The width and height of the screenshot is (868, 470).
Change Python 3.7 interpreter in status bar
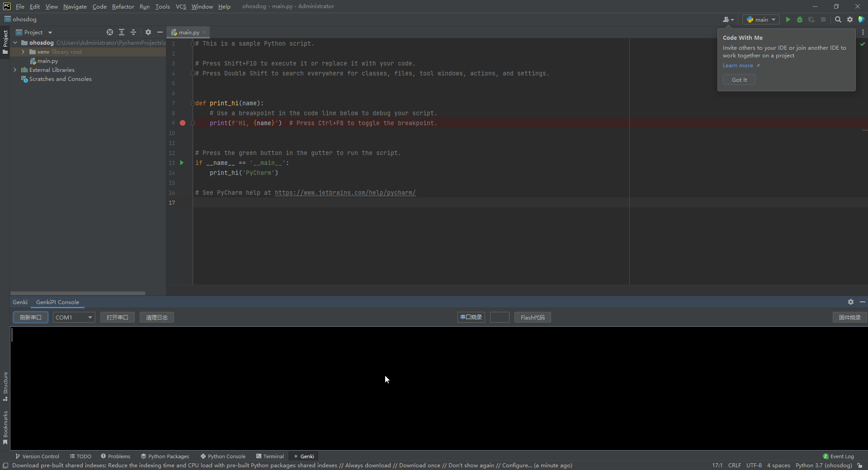[x=824, y=465]
